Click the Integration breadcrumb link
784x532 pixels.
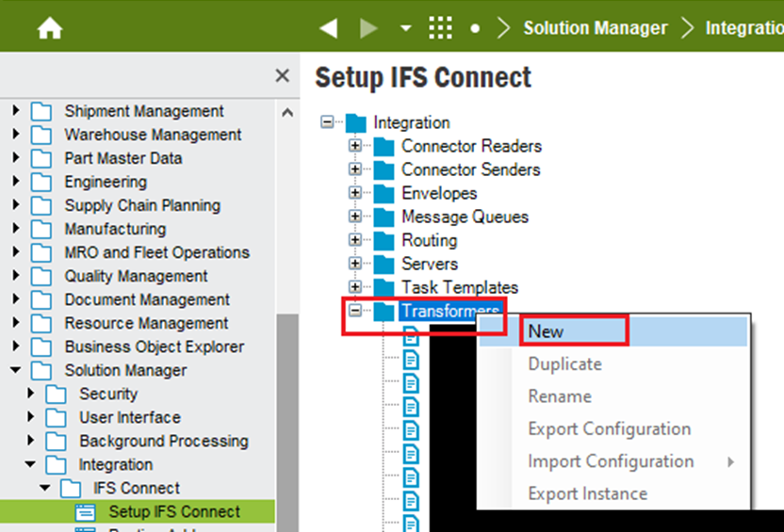744,28
